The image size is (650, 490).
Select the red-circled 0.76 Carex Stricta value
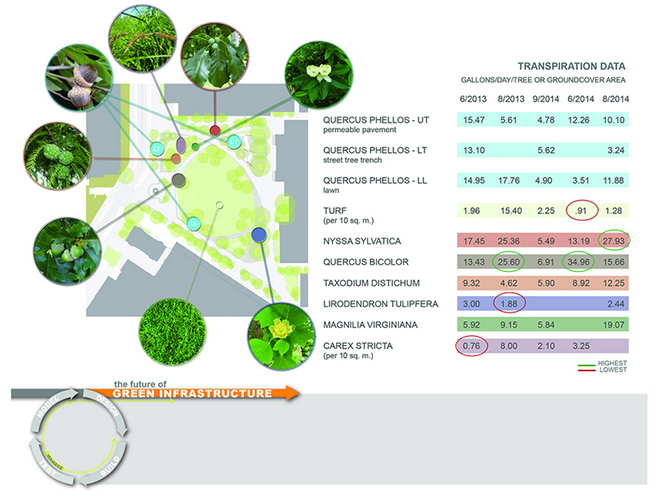click(x=470, y=348)
